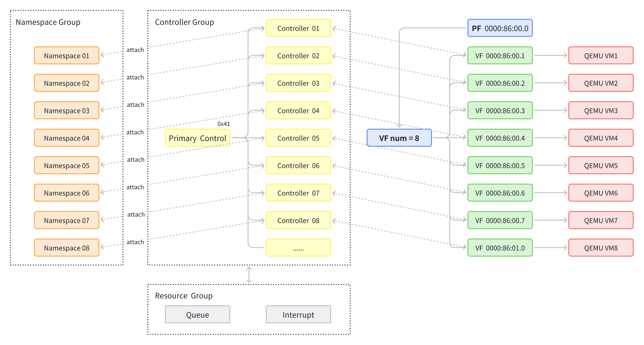Screen dimensions: 644x345
Task: Click the Primary Control box
Action: pyautogui.click(x=197, y=138)
